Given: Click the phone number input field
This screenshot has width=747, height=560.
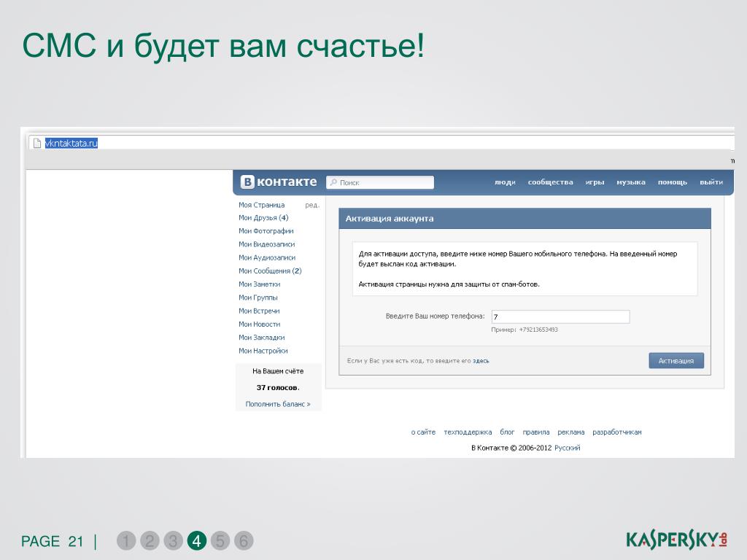Looking at the screenshot, I should tap(561, 316).
